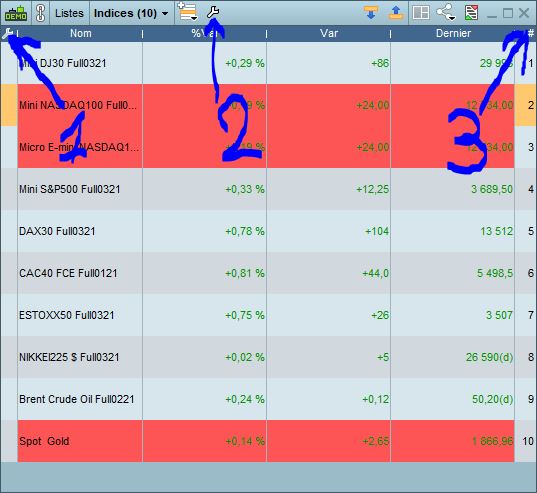Image resolution: width=537 pixels, height=493 pixels.
Task: Click the 5 498,5 last price
Action: 495,273
